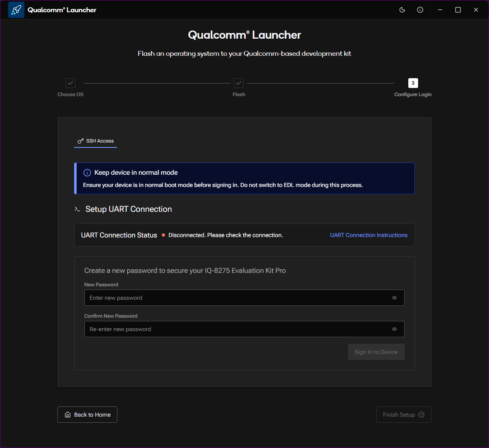Viewport: 489px width, 448px height.
Task: Click 'Disconnected. Please check the connection.' text
Action: [226, 235]
